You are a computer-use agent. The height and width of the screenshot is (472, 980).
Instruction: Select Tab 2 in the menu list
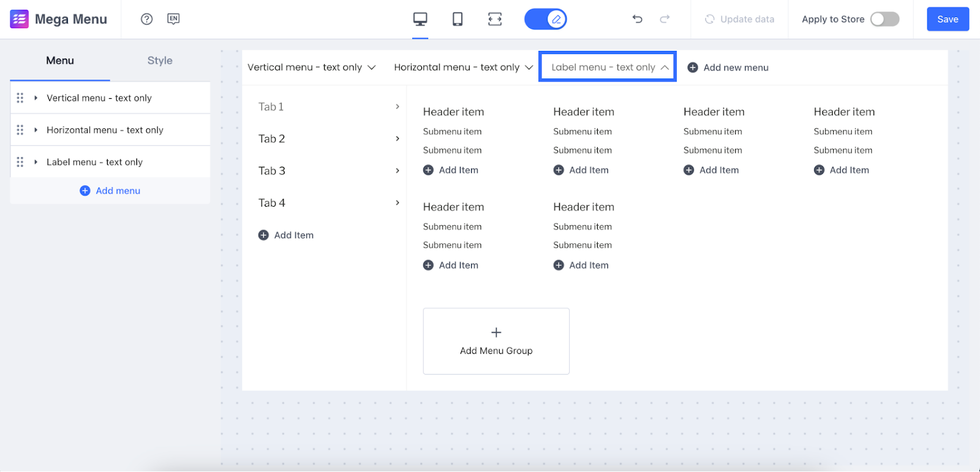(272, 139)
